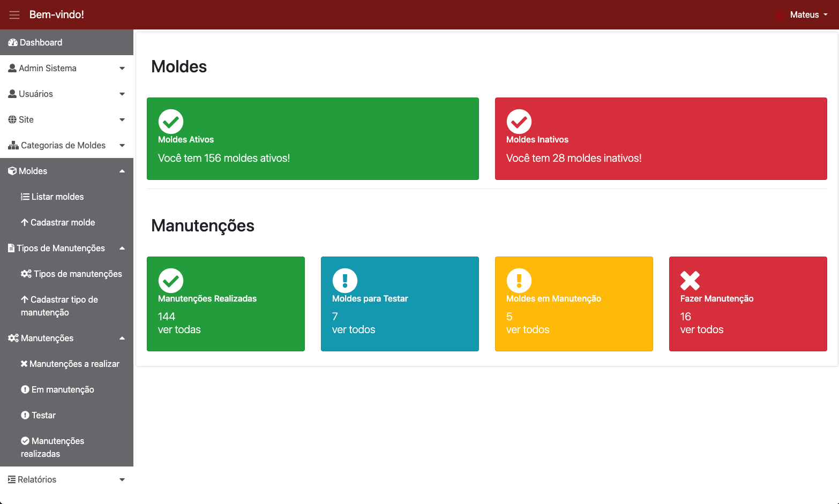The width and height of the screenshot is (839, 504).
Task: Click the checkmark icon in Manutenções Realizadas card
Action: [x=171, y=281]
